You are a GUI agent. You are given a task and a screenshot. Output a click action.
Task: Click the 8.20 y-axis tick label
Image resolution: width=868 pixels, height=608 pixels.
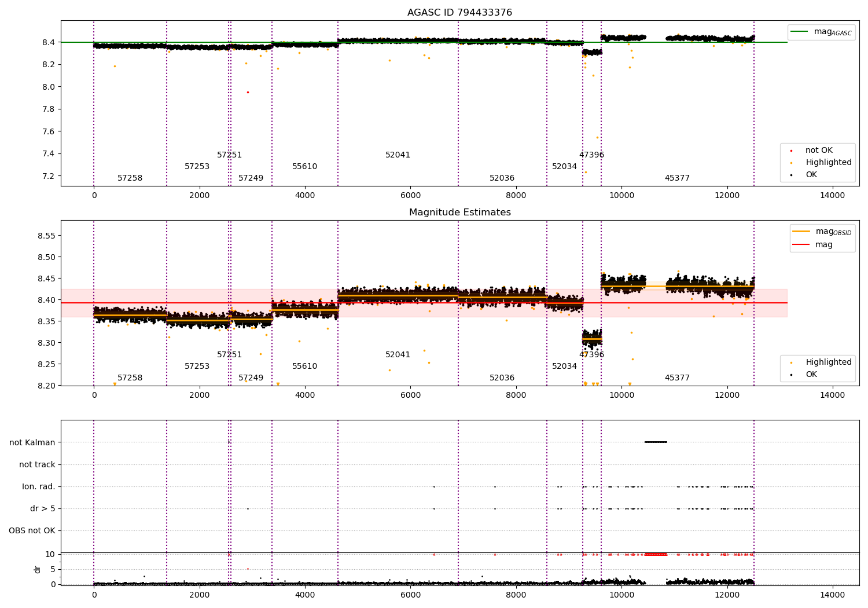pos(46,386)
